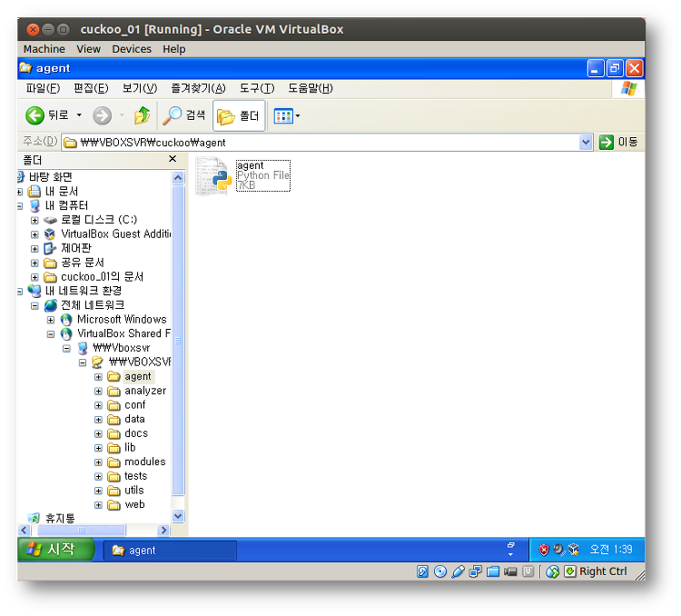This screenshot has width=681, height=616.
Task: Open the views icon in toolbar
Action: (x=283, y=116)
